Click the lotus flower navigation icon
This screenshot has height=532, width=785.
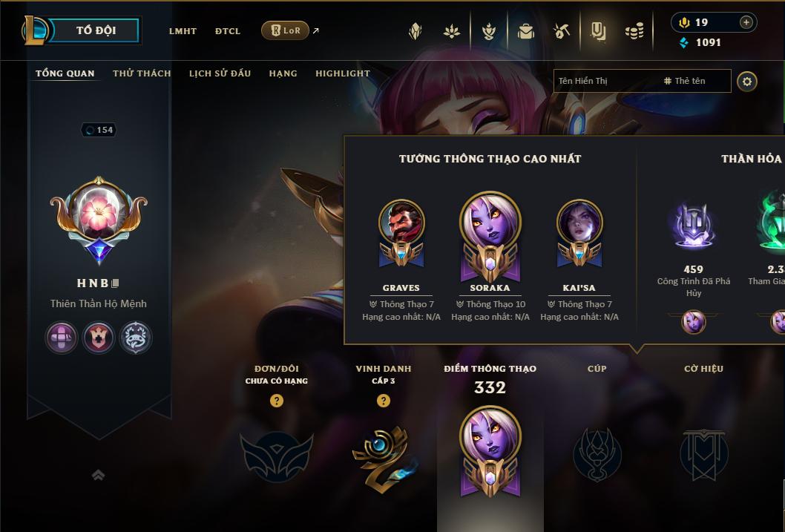point(452,31)
